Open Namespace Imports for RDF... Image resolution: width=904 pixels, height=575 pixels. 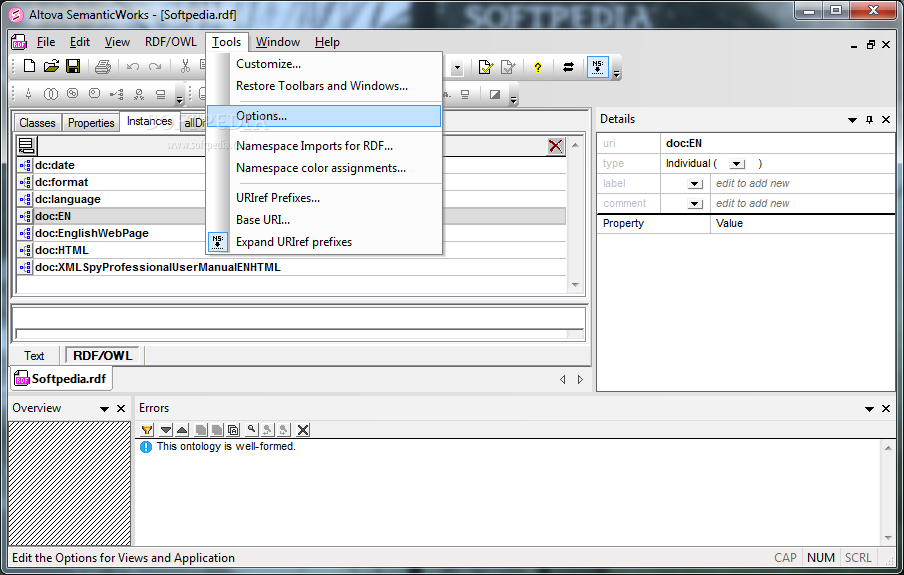pos(324,146)
